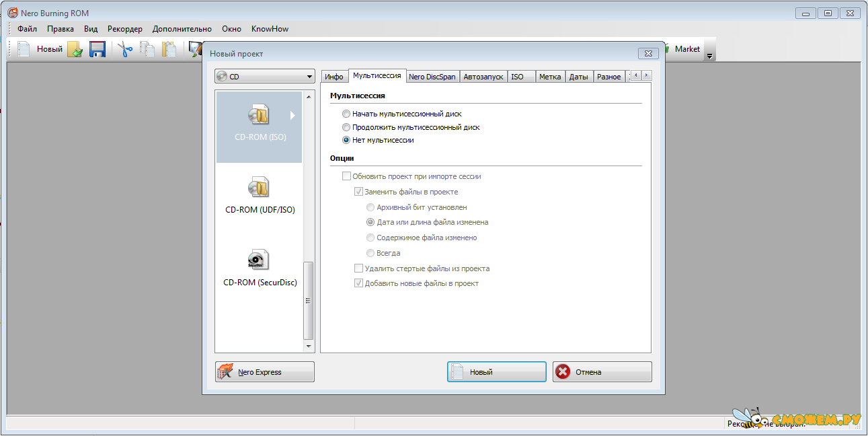Screen dimensions: 868x436
Task: Click the Nero Express button
Action: tap(265, 372)
